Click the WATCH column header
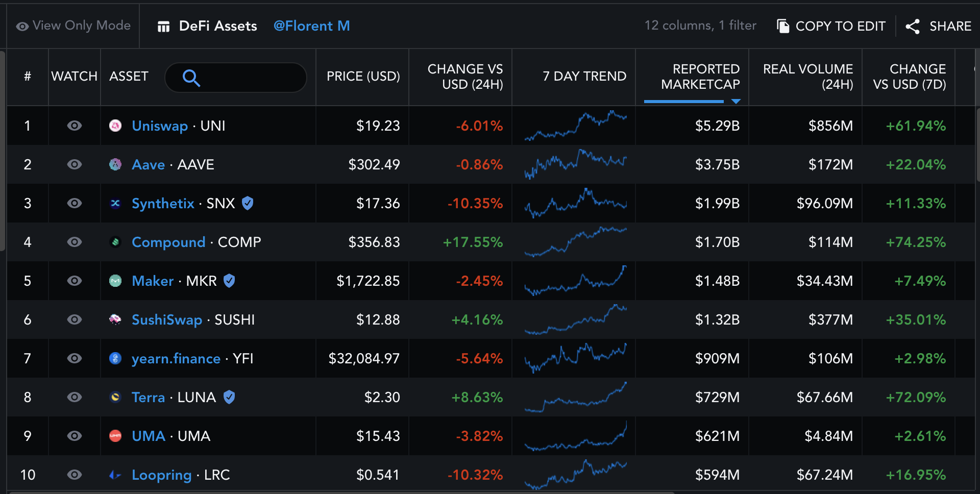Screen dimensions: 980x494 (75, 77)
